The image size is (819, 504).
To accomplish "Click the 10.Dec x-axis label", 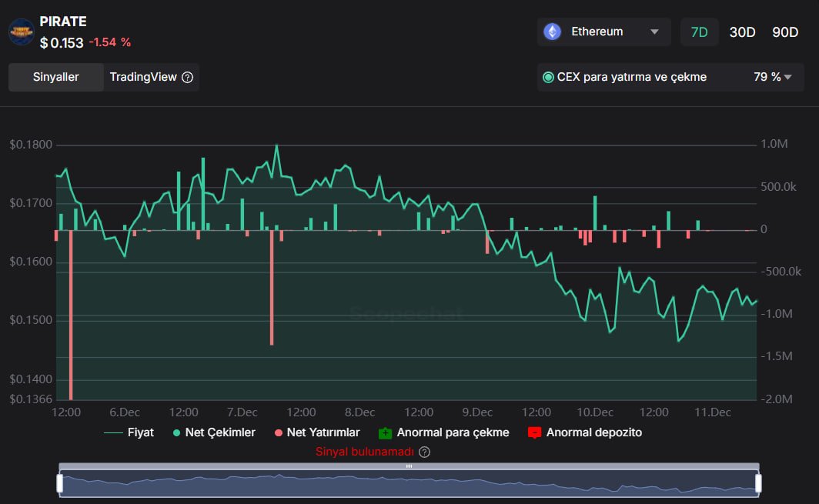I will click(x=595, y=412).
